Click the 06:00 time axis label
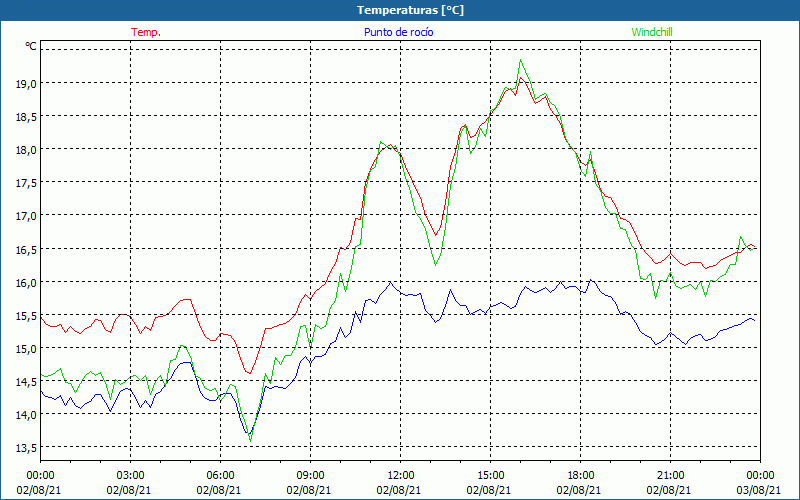The image size is (800, 500). [220, 476]
